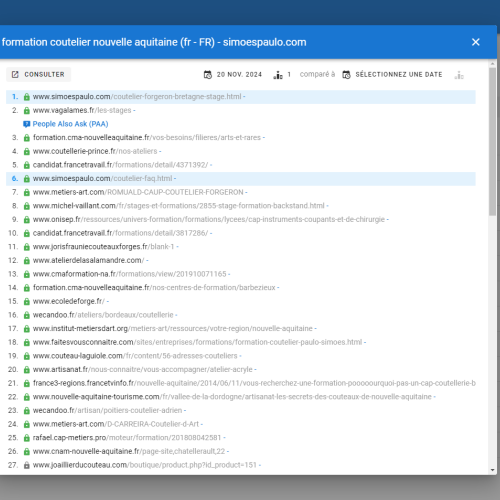
Task: Open result 18 www.faitesvousconnaitre.com formation-coutelier-paulo-simoes
Action: click(197, 343)
